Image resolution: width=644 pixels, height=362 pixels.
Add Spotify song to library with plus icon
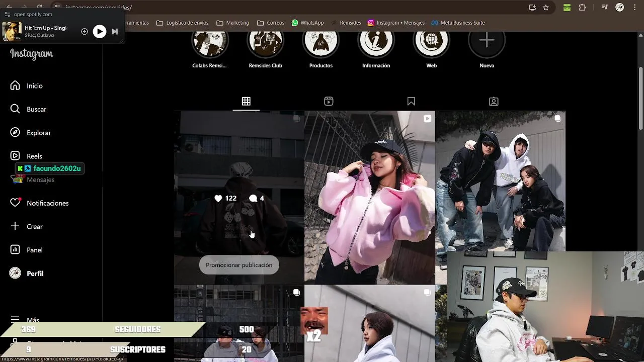pos(85,32)
